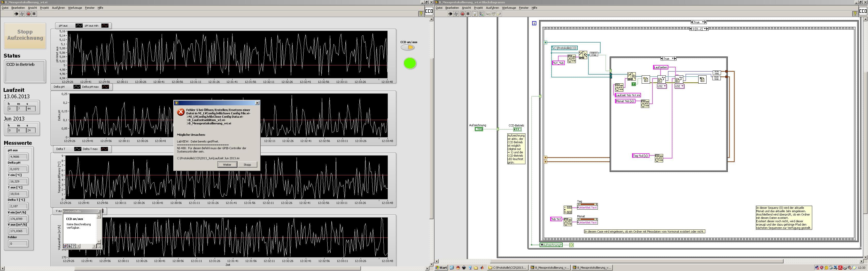868x271 pixels.
Task: Click the question mark icon in Kontexthilfe
Action: [74, 246]
